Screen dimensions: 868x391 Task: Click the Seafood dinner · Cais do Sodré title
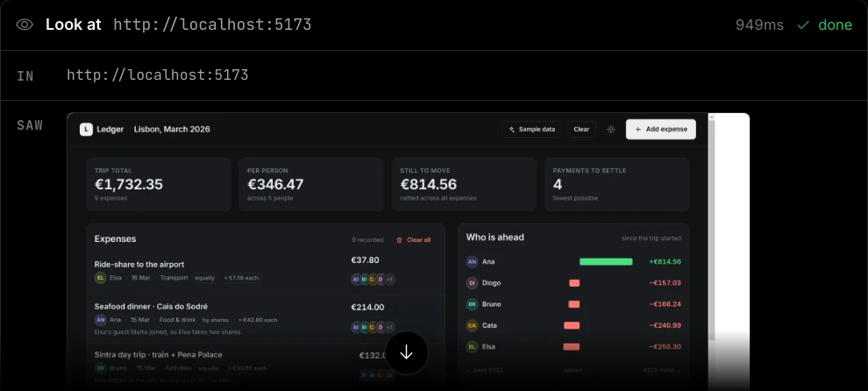coord(151,306)
